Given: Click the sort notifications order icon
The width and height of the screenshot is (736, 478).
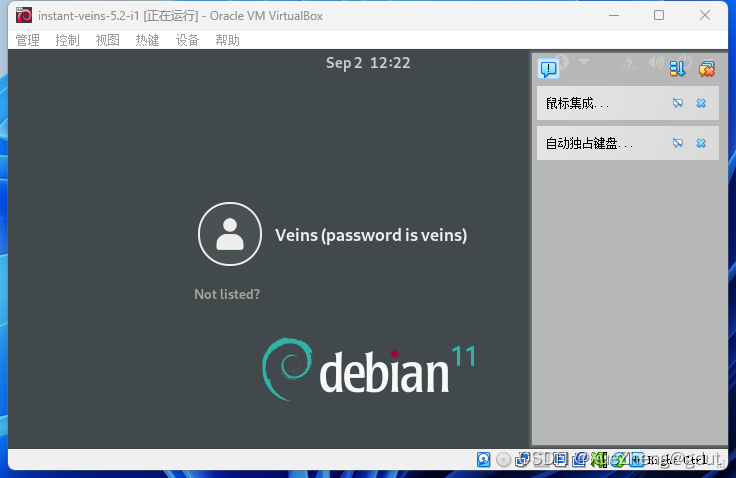Looking at the screenshot, I should pos(677,69).
